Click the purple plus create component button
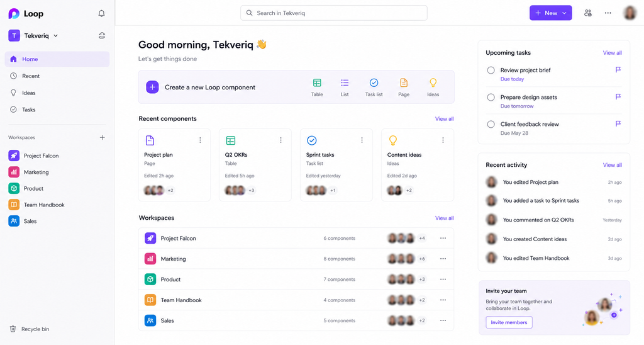 point(152,87)
